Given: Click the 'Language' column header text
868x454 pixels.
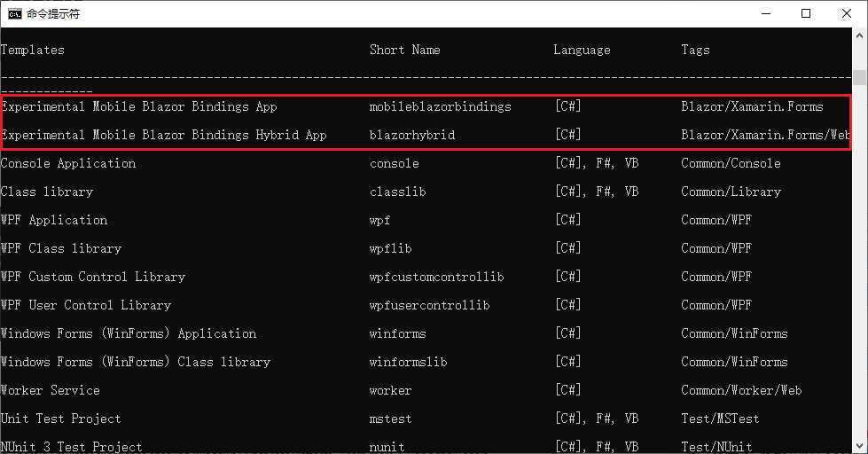Looking at the screenshot, I should tap(582, 51).
